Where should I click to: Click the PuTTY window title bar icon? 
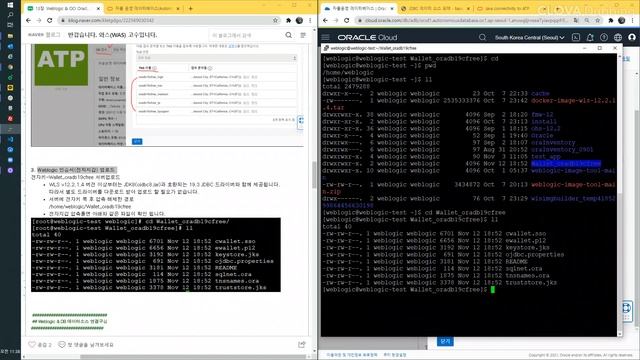pos(326,48)
